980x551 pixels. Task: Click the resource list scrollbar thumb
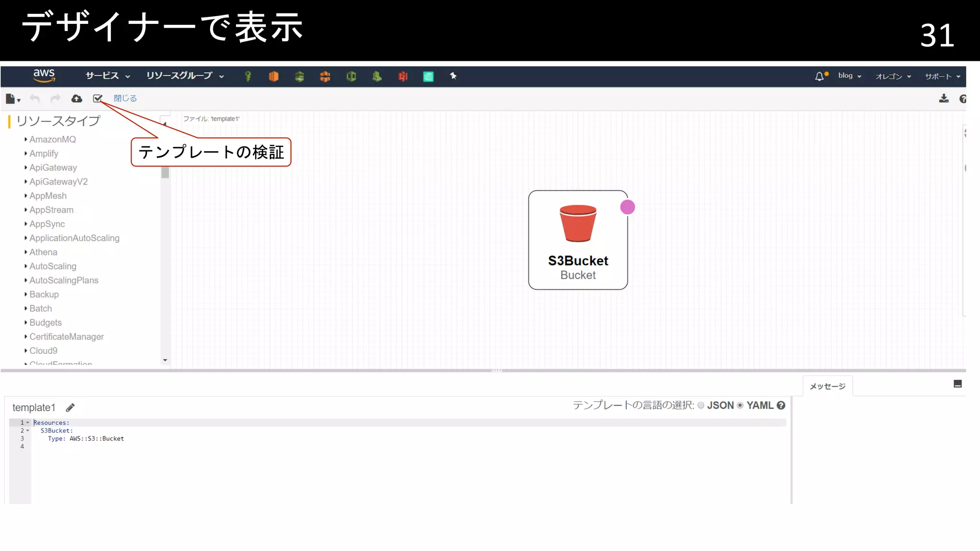point(165,172)
